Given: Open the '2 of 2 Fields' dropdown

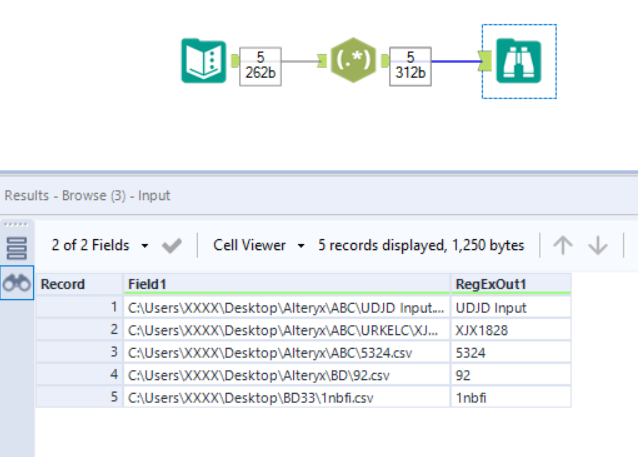Looking at the screenshot, I should 101,245.
